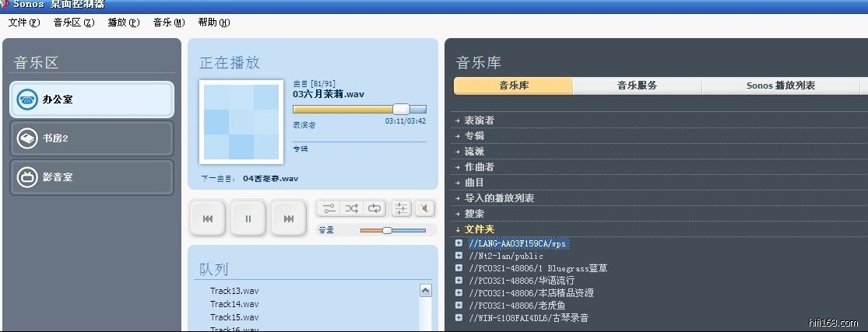Expand the //Nt2-lan/public folder
Screen dimensions: 868x332
point(459,256)
